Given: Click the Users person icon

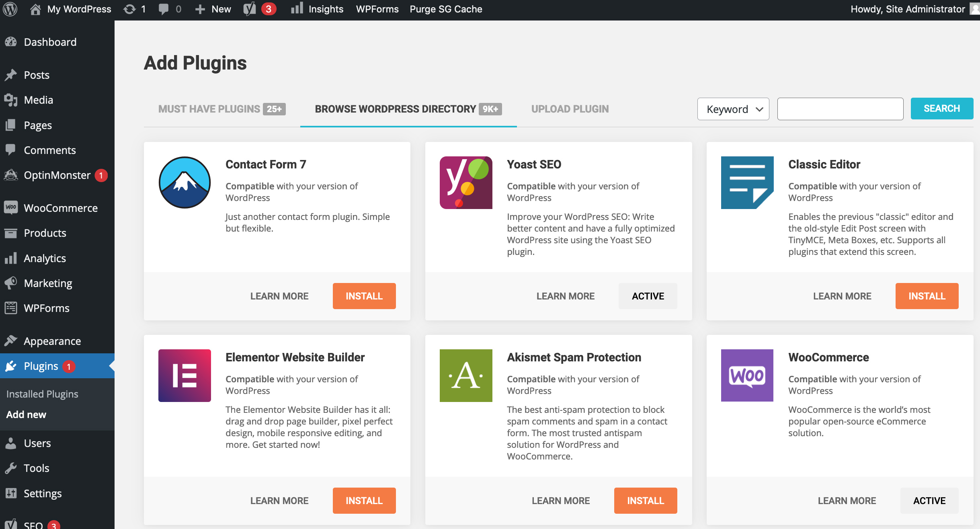Looking at the screenshot, I should [x=11, y=443].
